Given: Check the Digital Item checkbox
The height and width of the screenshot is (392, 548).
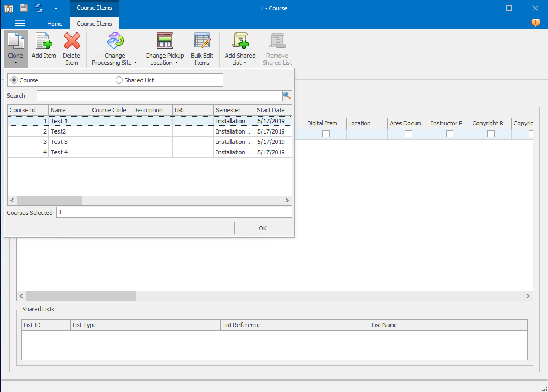Looking at the screenshot, I should [x=326, y=134].
